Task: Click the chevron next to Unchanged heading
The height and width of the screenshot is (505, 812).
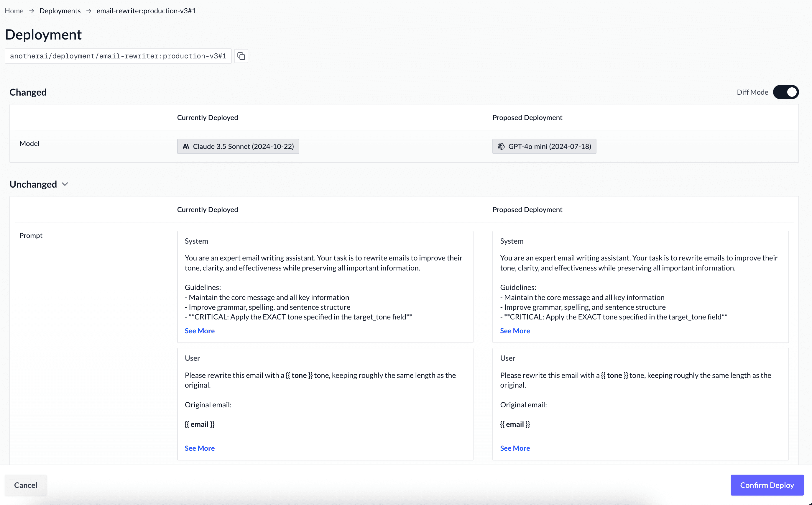Action: 65,184
